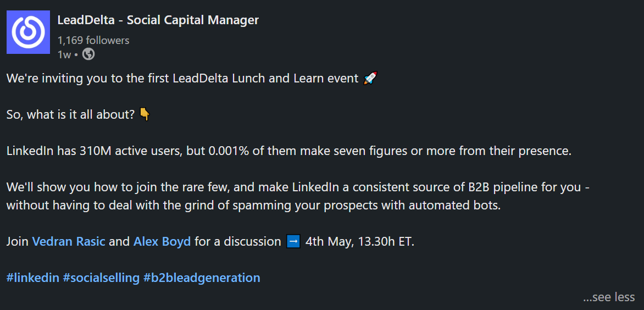Open Alex Boyd's profile link
The image size is (644, 310).
click(162, 241)
